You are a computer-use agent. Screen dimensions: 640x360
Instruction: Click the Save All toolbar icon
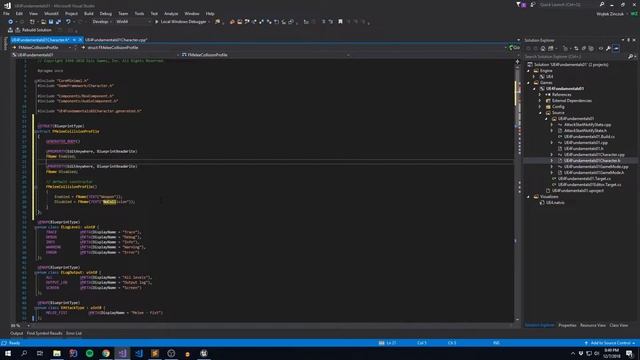coord(58,22)
